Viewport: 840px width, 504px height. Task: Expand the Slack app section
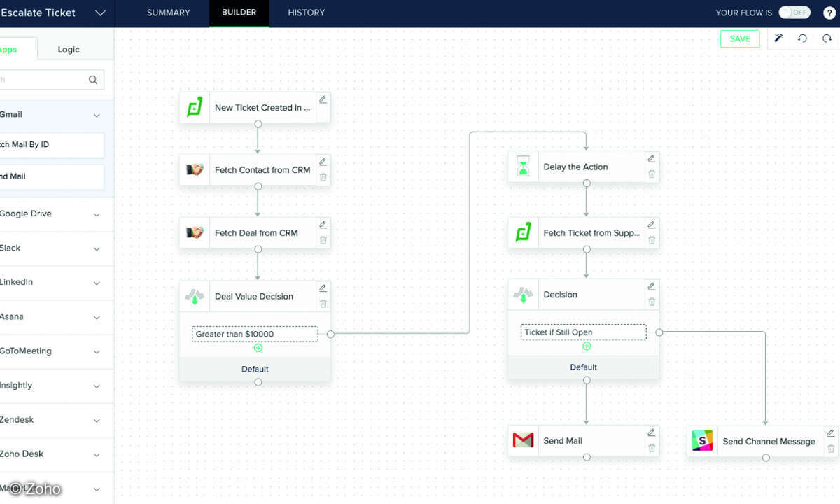tap(97, 248)
